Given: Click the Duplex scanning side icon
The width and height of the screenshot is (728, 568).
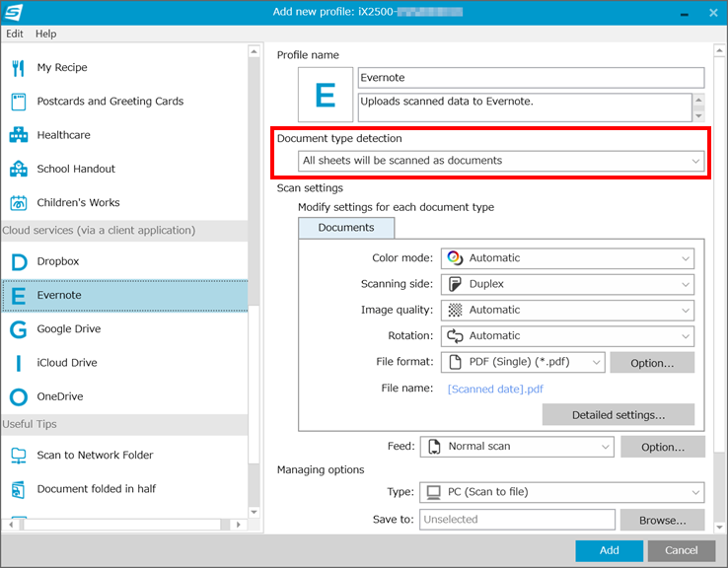Looking at the screenshot, I should pyautogui.click(x=455, y=284).
